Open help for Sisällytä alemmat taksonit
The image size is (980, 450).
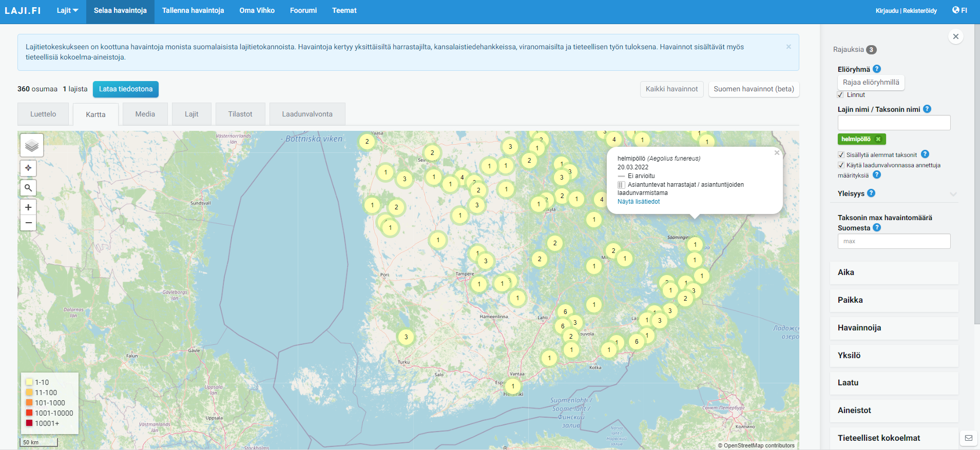click(925, 154)
